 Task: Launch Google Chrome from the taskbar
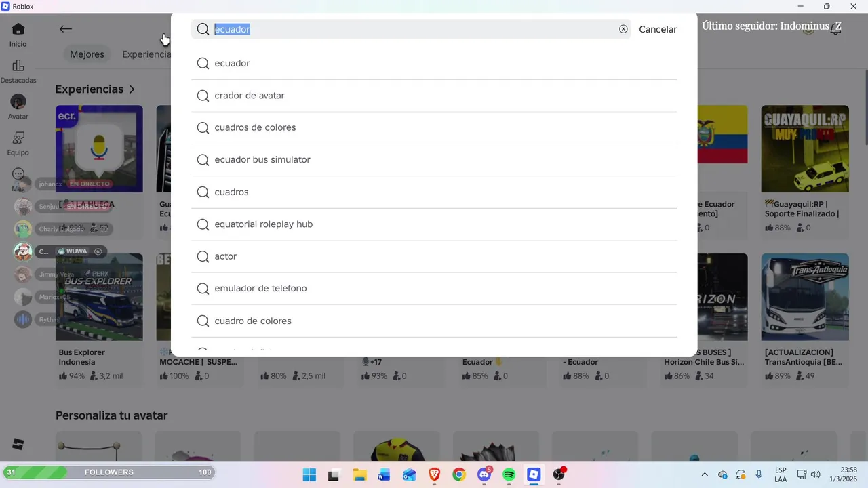point(459,474)
